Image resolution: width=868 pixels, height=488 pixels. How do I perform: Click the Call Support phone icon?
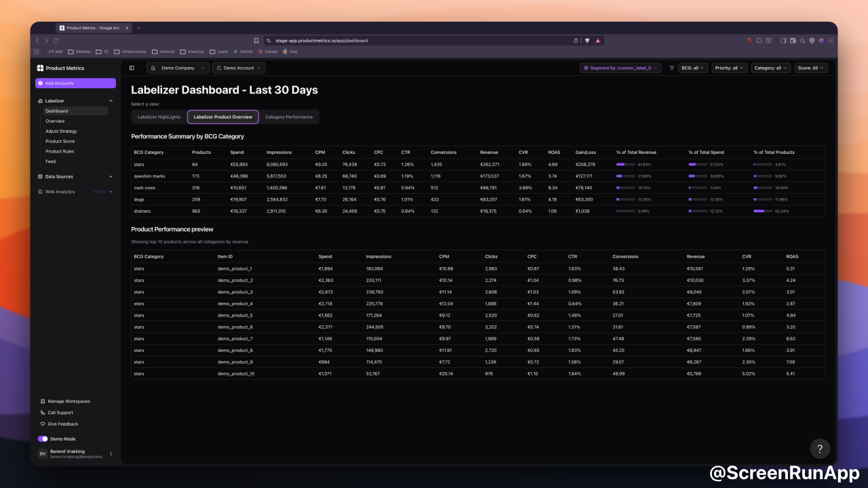click(x=43, y=412)
